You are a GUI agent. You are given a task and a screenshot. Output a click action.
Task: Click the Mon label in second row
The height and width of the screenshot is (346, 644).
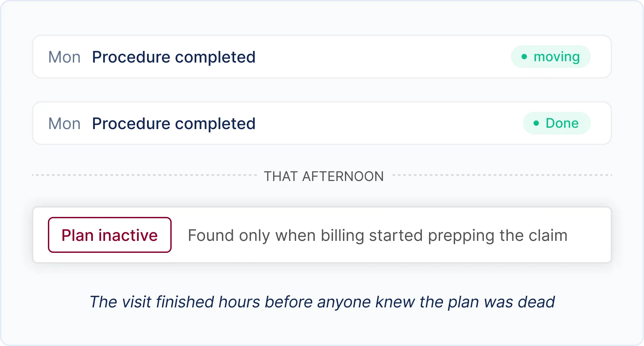click(65, 123)
